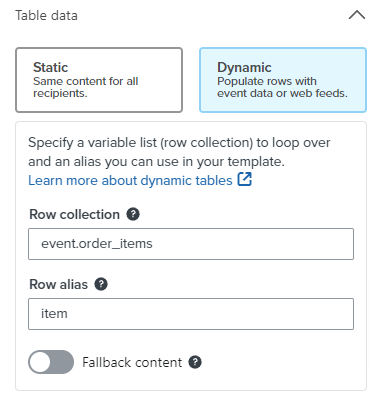The image size is (370, 393).
Task: Click the Row alias label text
Action: click(x=58, y=284)
